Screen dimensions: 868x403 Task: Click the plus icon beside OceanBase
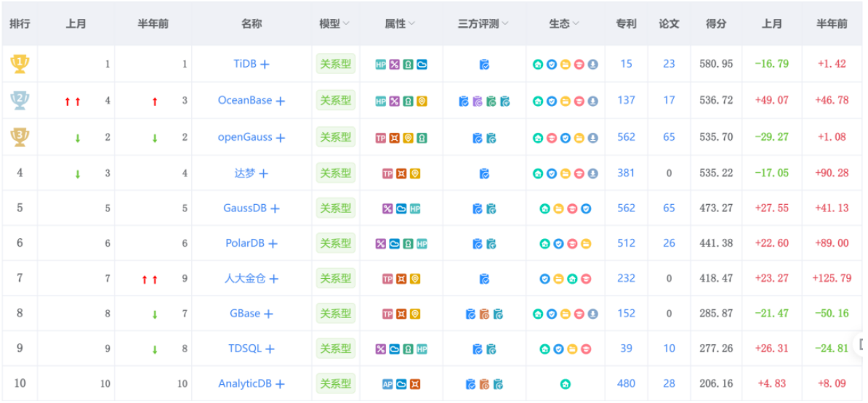[x=281, y=101]
